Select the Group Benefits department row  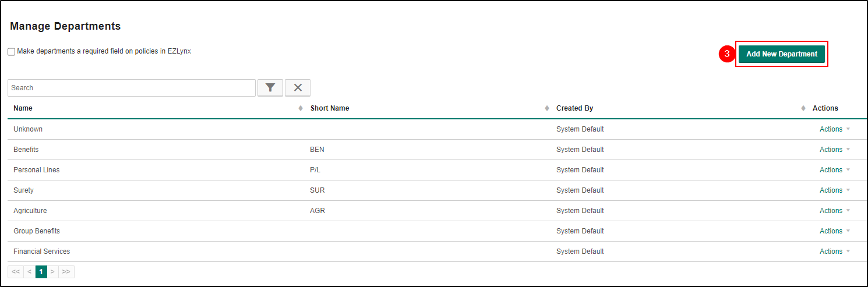[x=437, y=231]
